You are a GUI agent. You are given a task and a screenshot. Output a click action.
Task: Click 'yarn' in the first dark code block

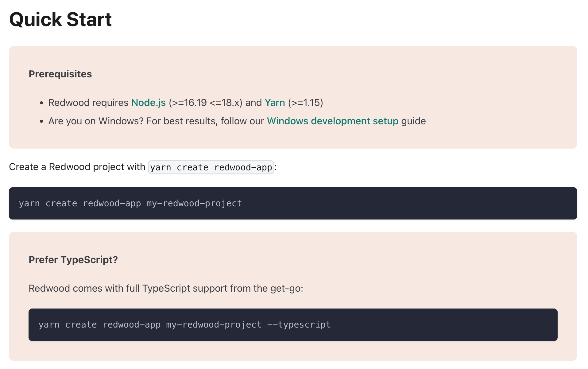click(x=29, y=203)
